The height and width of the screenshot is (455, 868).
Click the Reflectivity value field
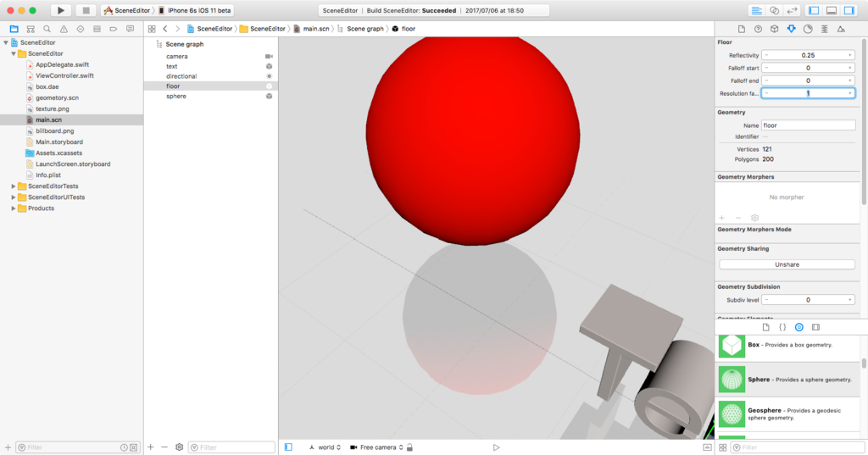point(808,55)
